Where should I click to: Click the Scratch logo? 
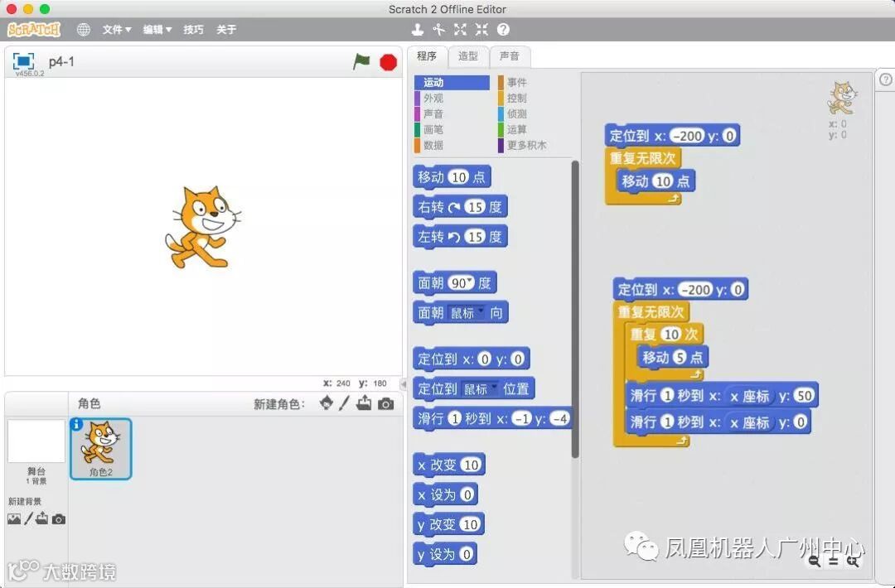click(34, 30)
